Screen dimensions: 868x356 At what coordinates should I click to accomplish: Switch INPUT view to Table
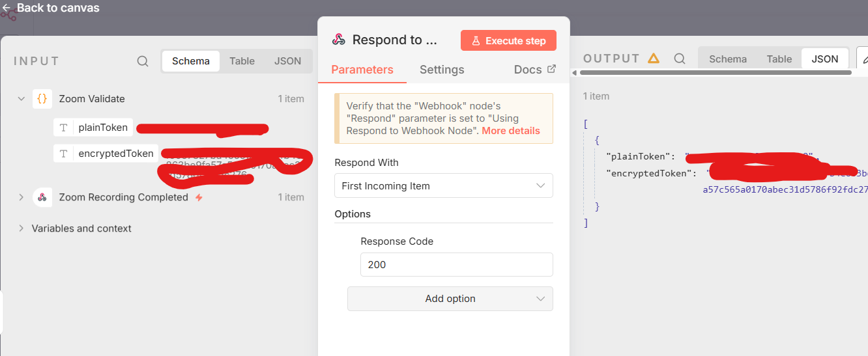[x=242, y=61]
